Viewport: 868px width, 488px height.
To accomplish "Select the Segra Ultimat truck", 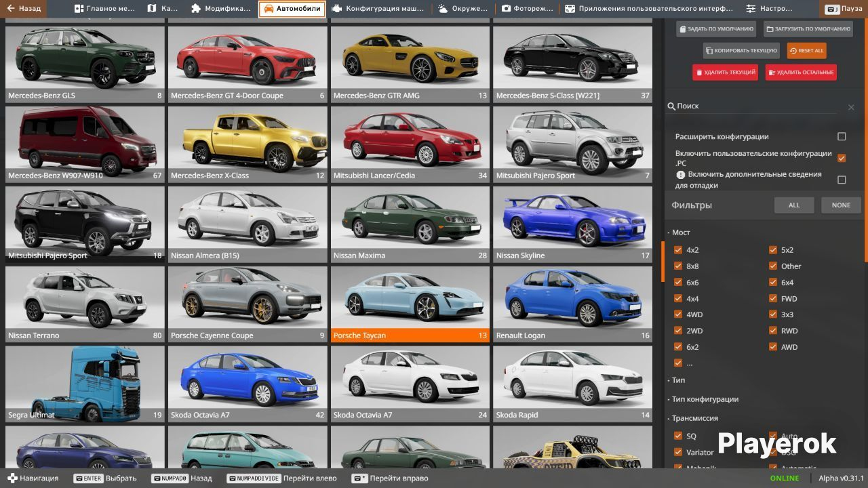I will click(x=85, y=384).
